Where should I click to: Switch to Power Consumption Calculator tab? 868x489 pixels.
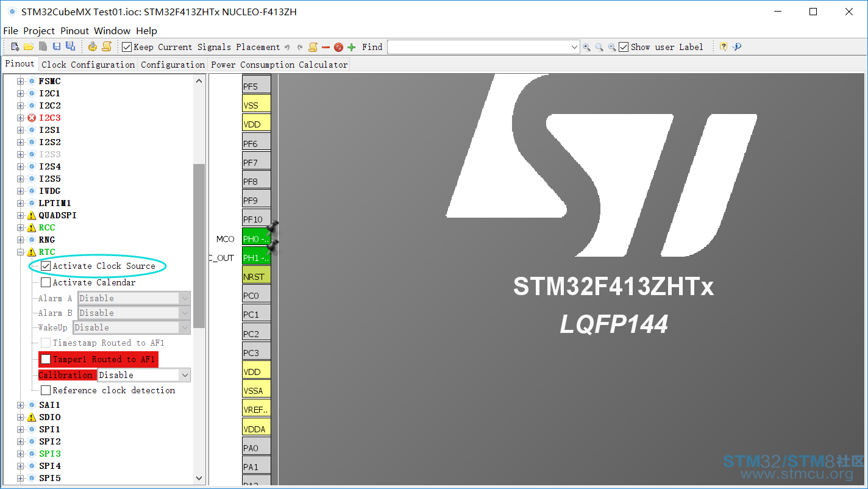pyautogui.click(x=279, y=65)
